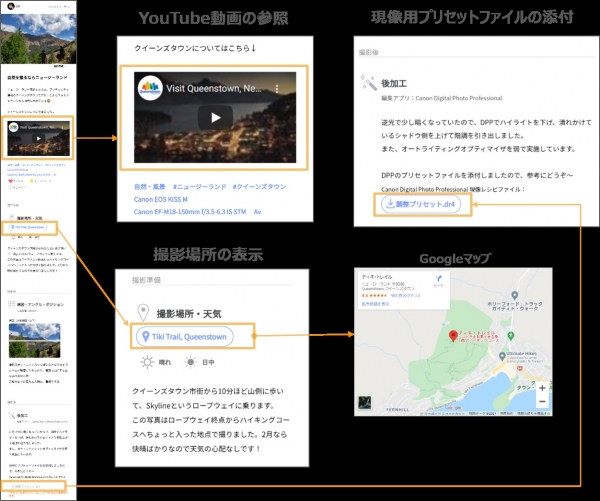Play the enlarged Visit Queenstown YouTube video
The image size is (600, 501).
point(215,117)
